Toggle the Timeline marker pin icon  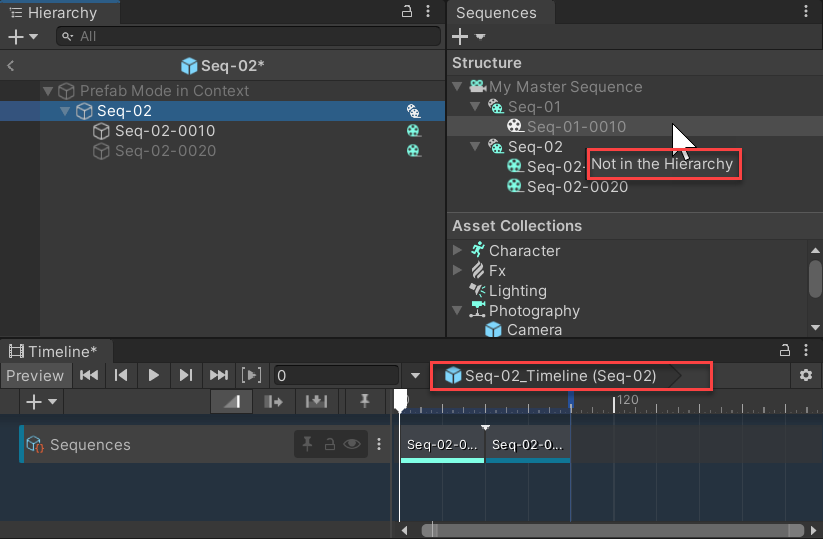[x=365, y=401]
